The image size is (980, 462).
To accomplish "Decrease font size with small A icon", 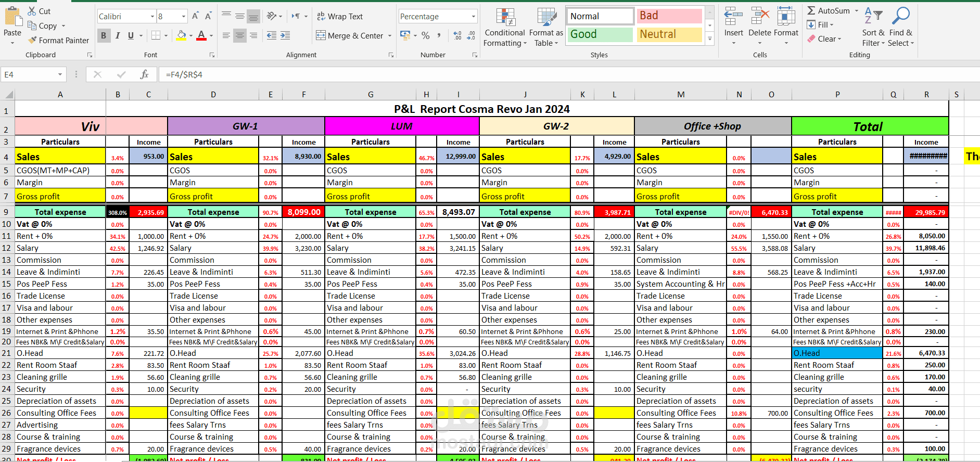I will 208,16.
